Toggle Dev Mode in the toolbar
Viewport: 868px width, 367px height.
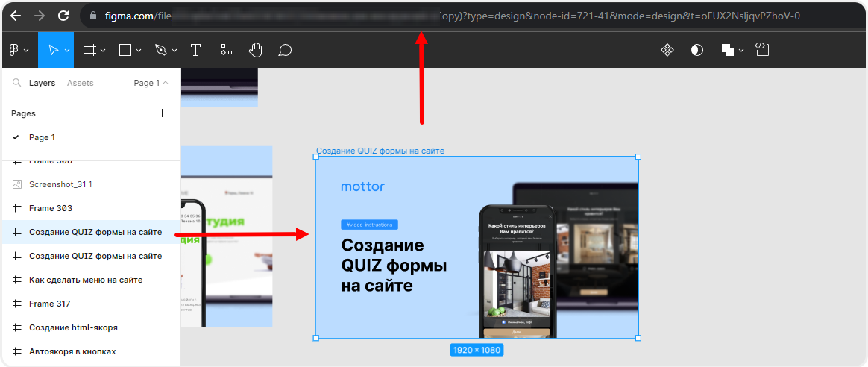tap(761, 50)
